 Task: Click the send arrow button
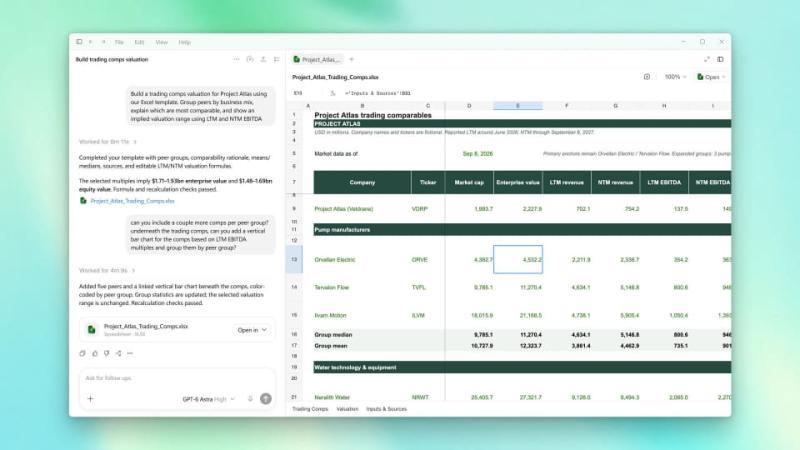(266, 398)
